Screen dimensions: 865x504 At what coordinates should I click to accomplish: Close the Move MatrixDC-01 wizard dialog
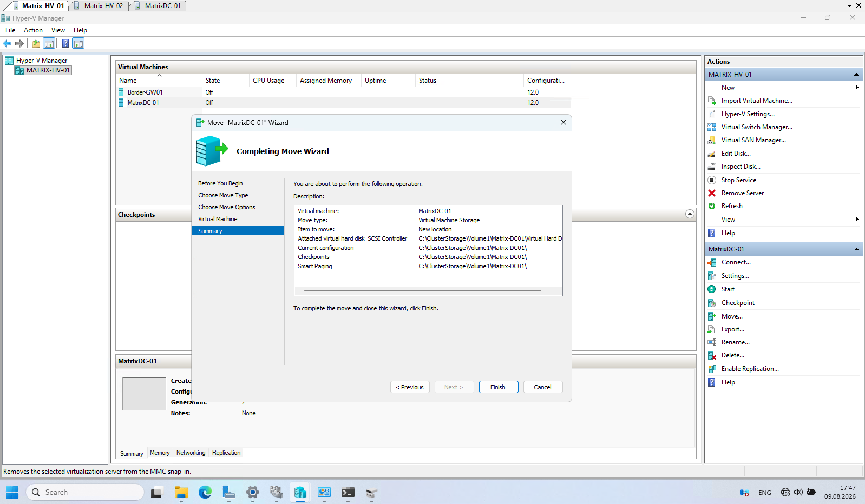[x=563, y=122]
